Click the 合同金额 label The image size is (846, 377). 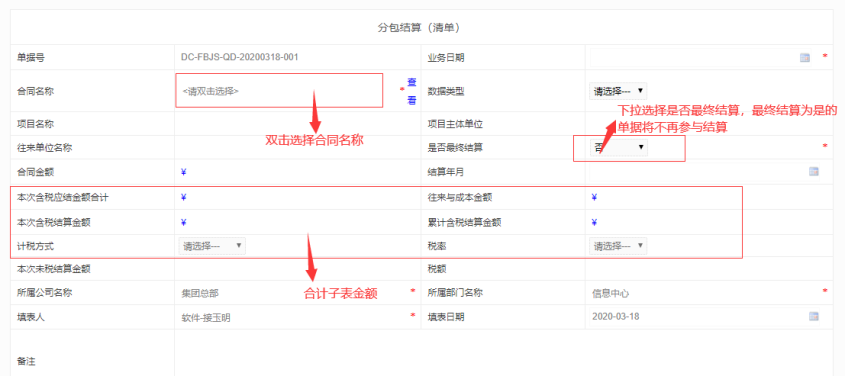click(36, 172)
